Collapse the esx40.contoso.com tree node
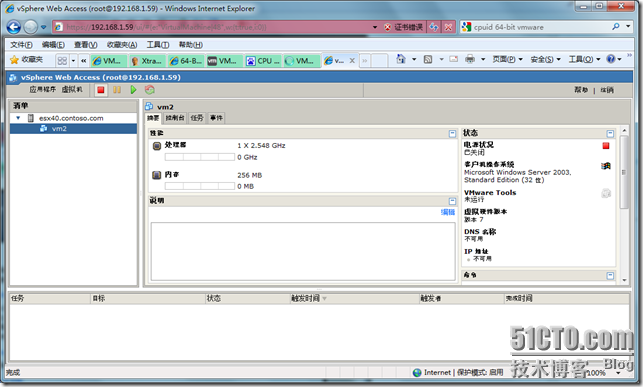Screen dimensions: 643x387 pos(18,118)
